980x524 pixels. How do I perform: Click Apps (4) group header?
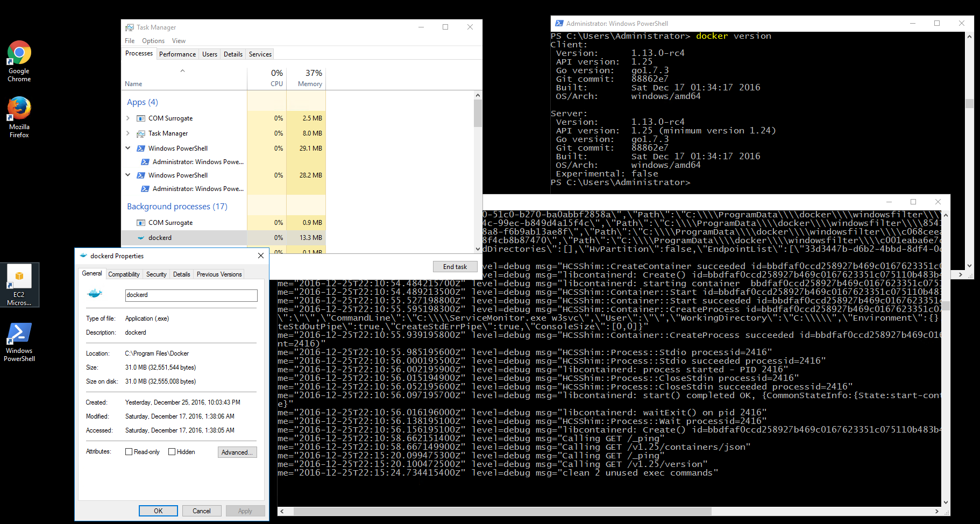pyautogui.click(x=143, y=102)
